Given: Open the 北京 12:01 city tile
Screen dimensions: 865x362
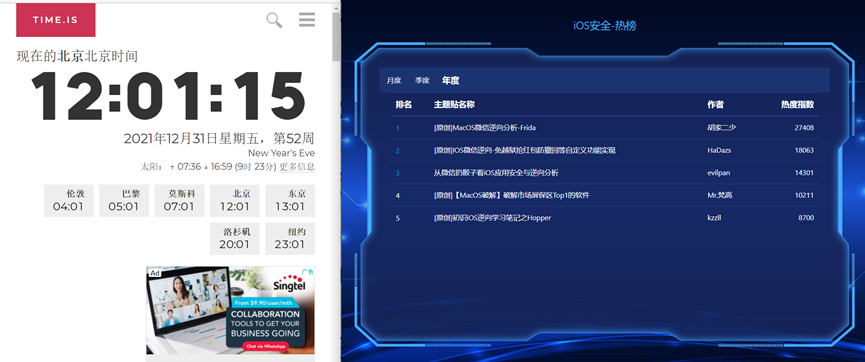Looking at the screenshot, I should (x=234, y=201).
